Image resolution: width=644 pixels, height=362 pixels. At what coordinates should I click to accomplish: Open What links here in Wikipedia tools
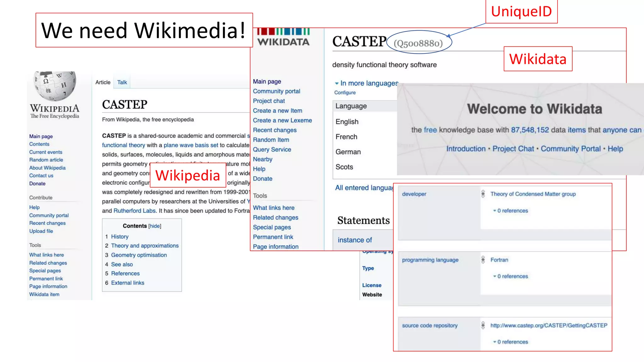tap(47, 255)
